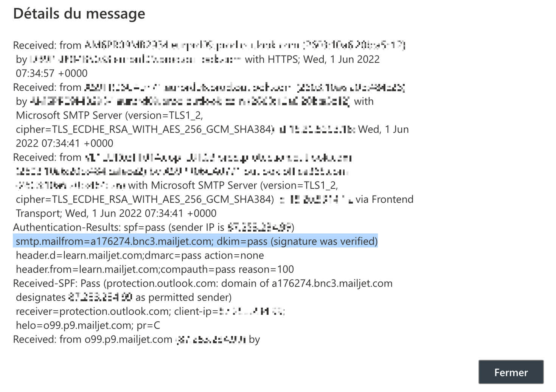Click the 'designates ... as permitted sender' line
The image size is (556, 392).
124,297
